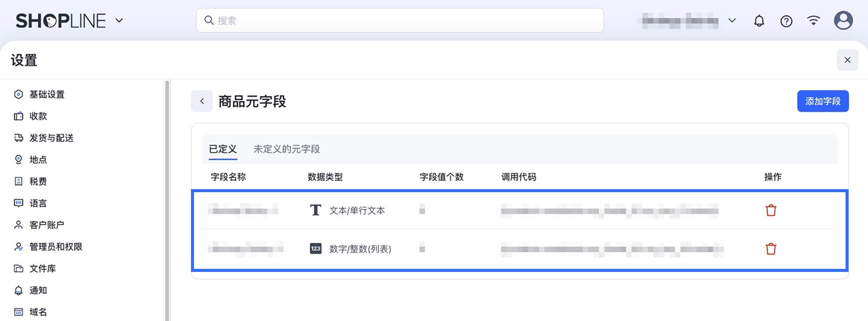Close the 设置 panel with X
The width and height of the screenshot is (868, 321).
point(848,60)
